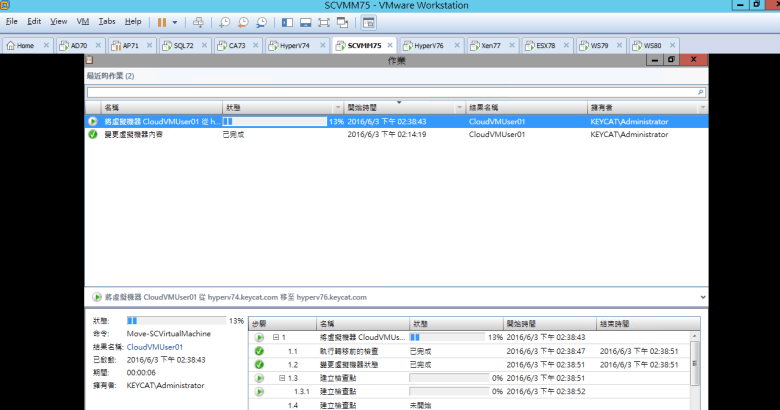
Task: Click the search magnifier icon in jobs filter
Action: click(700, 91)
